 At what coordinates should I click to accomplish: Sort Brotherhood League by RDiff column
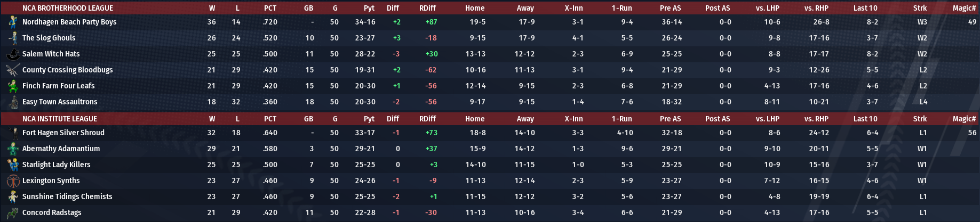[427, 8]
